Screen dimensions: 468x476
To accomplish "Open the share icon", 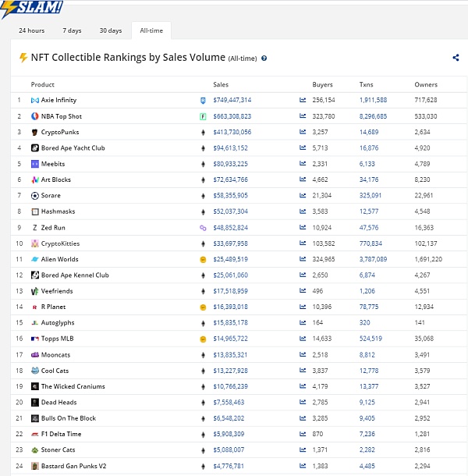I will [x=456, y=58].
